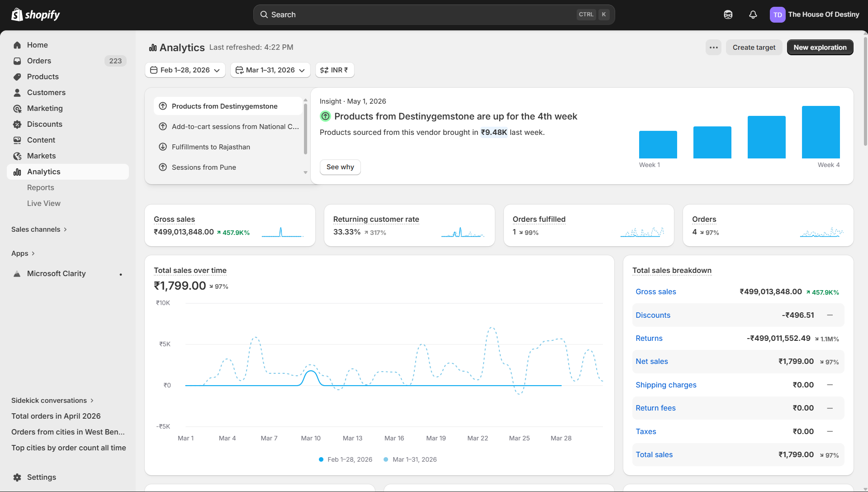
Task: Click the New exploration button
Action: pos(820,48)
